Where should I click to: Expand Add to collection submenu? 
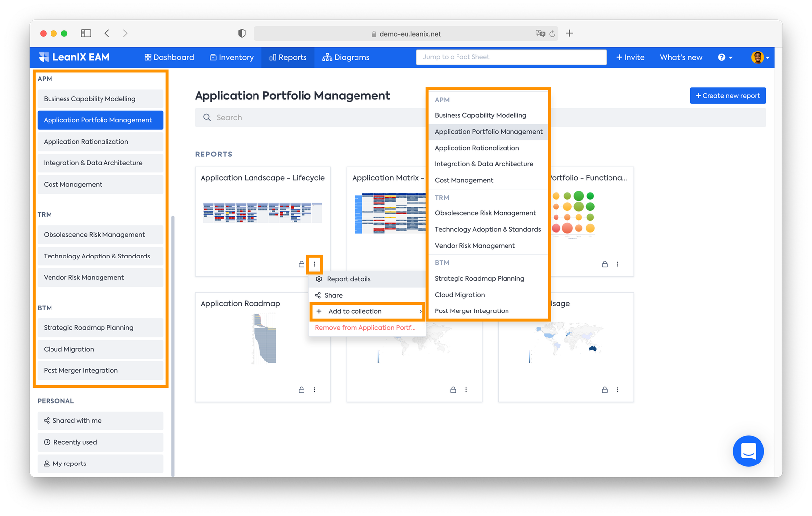pyautogui.click(x=367, y=311)
